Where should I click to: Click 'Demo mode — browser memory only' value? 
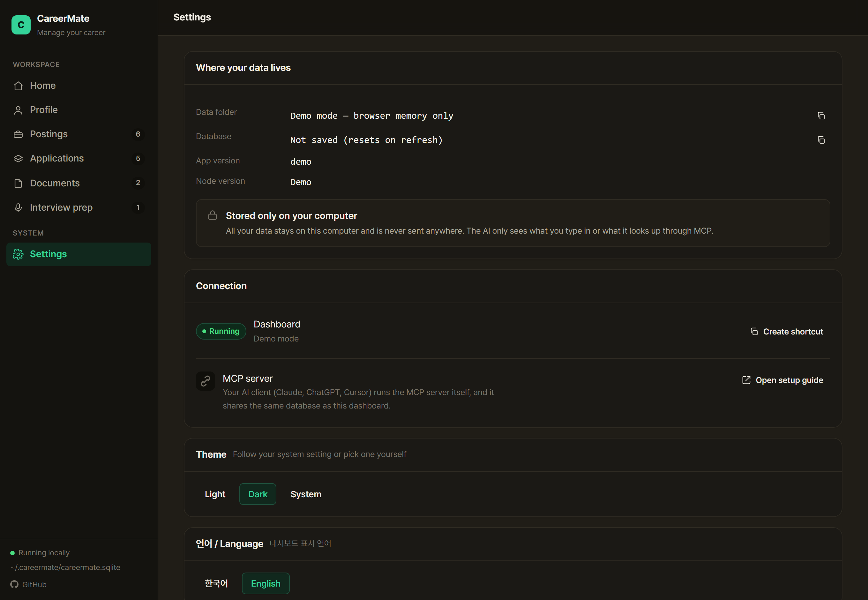click(x=372, y=116)
